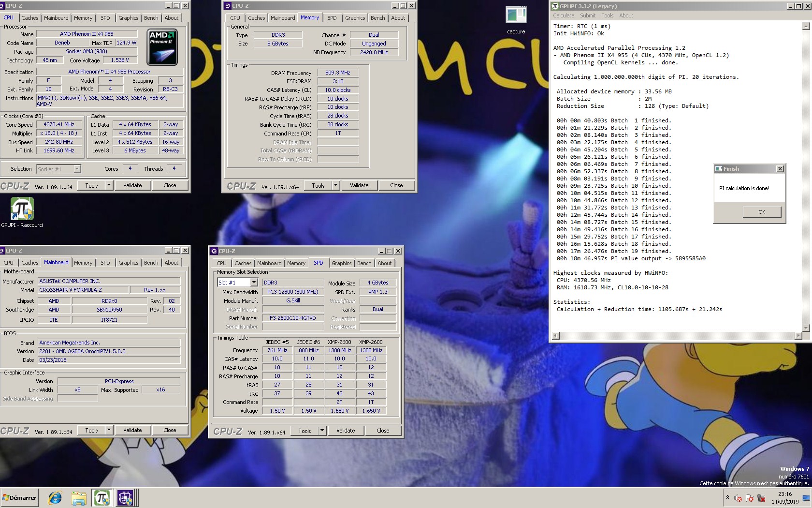Click Close button in Memory window

[396, 185]
